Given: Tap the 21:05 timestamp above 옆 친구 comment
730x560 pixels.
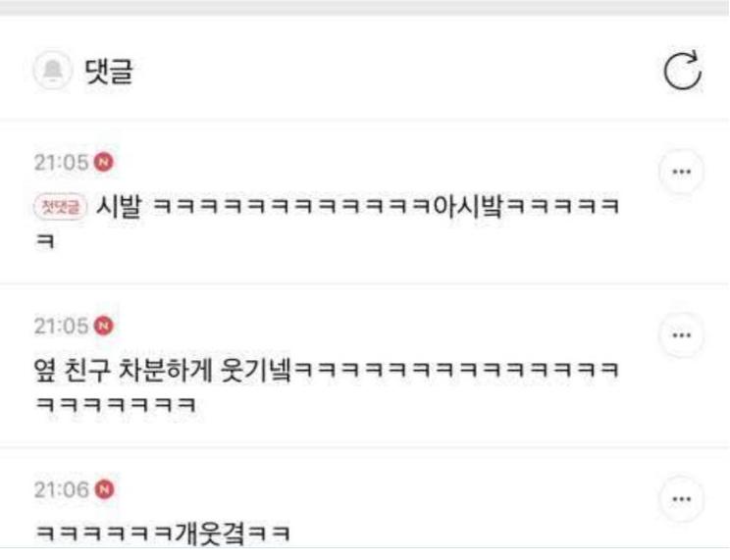Looking at the screenshot, I should (x=61, y=326).
